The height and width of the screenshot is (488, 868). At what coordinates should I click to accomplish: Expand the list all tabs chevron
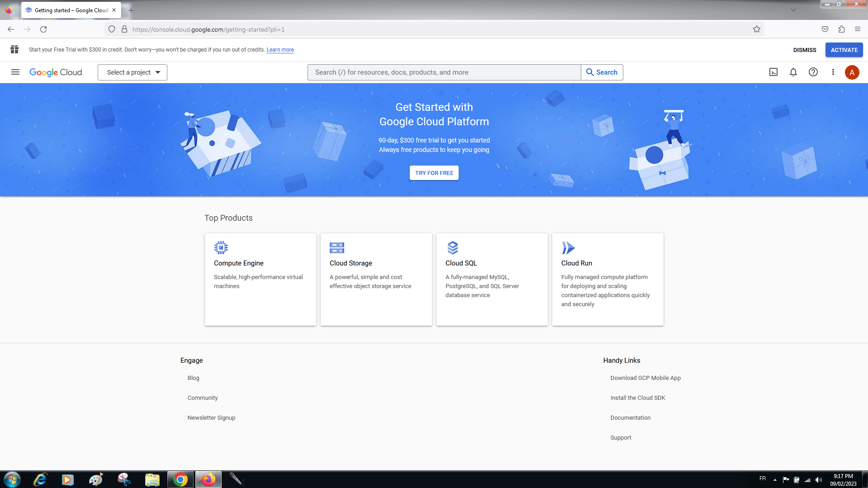coord(793,10)
